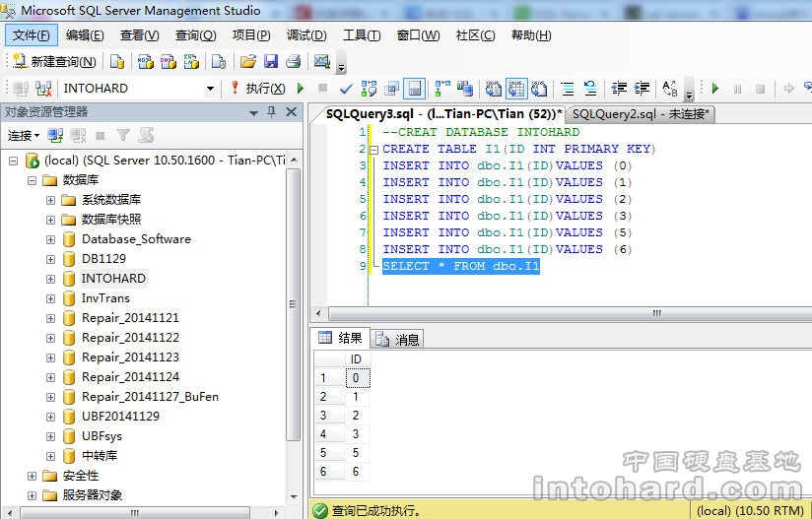Click the Open File folder icon
The width and height of the screenshot is (812, 519).
pyautogui.click(x=248, y=61)
